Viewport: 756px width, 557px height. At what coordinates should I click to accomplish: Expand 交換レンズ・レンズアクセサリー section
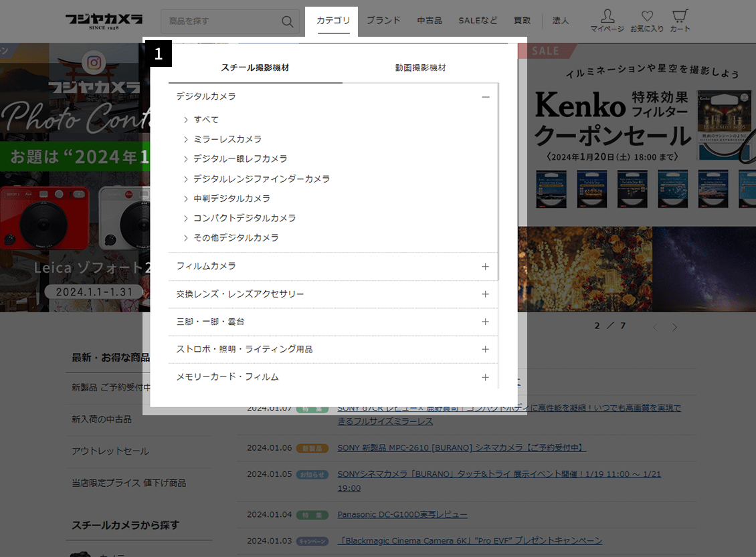486,294
